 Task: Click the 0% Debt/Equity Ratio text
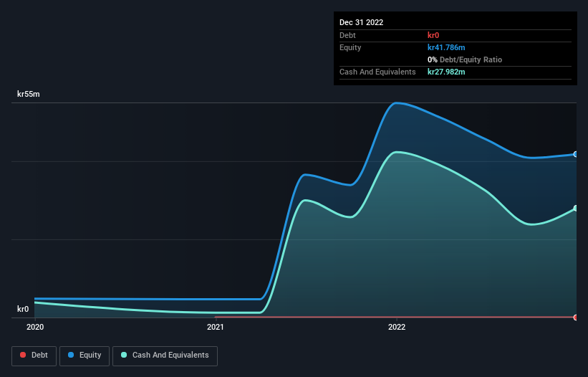point(465,59)
